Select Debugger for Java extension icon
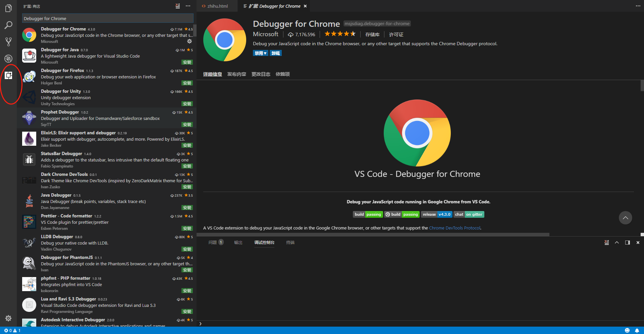644x334 pixels. 29,56
